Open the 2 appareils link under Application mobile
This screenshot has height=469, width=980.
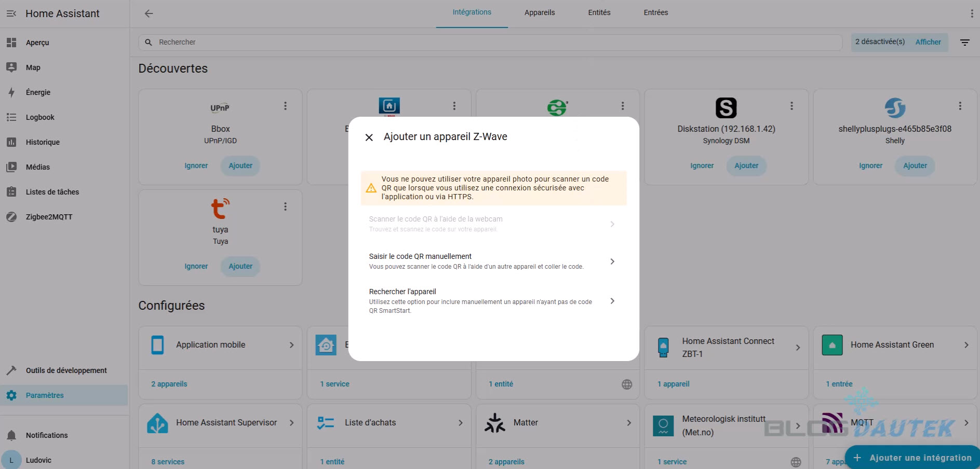[169, 384]
